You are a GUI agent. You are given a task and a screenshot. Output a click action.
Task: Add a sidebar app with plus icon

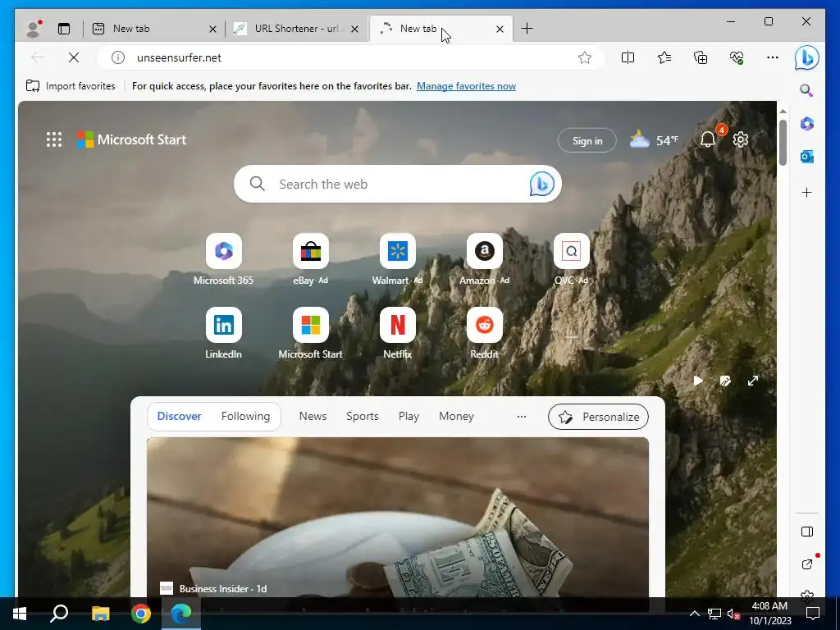point(807,192)
